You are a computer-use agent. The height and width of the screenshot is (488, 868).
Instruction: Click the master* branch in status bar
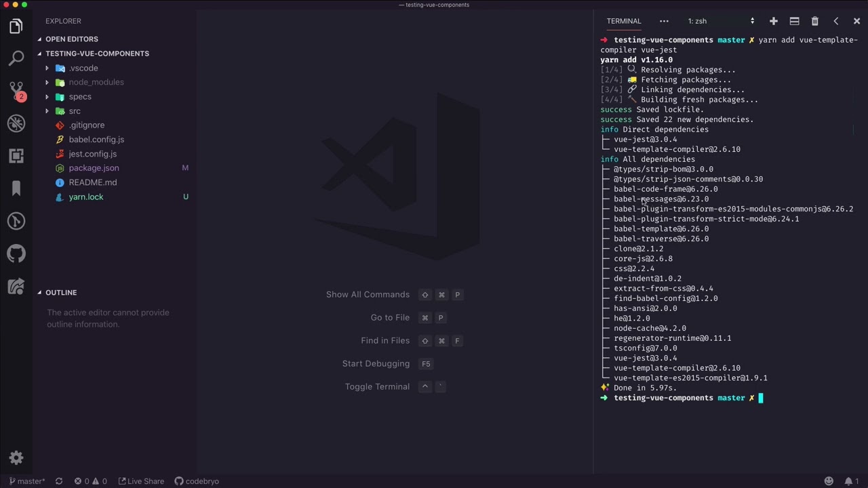(x=27, y=481)
